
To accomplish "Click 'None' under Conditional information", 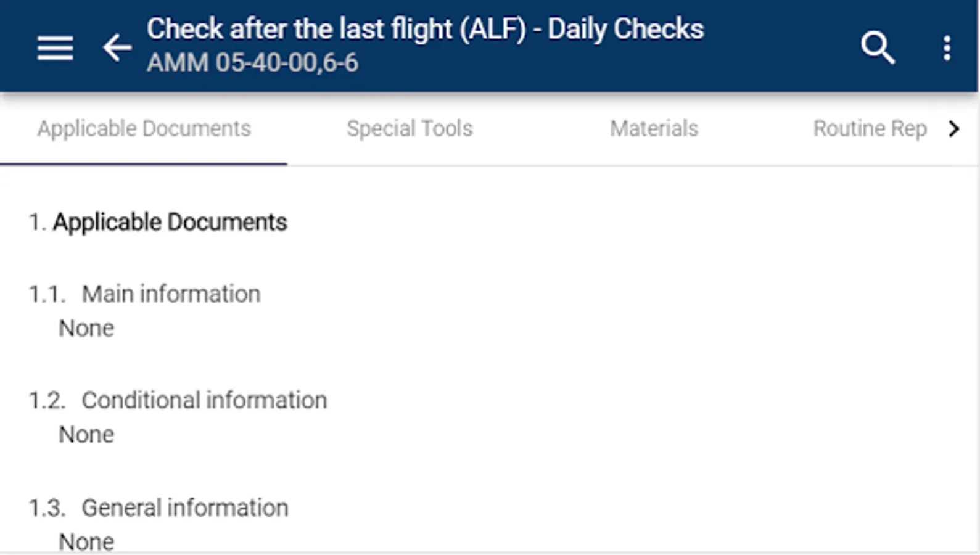I will [x=86, y=435].
